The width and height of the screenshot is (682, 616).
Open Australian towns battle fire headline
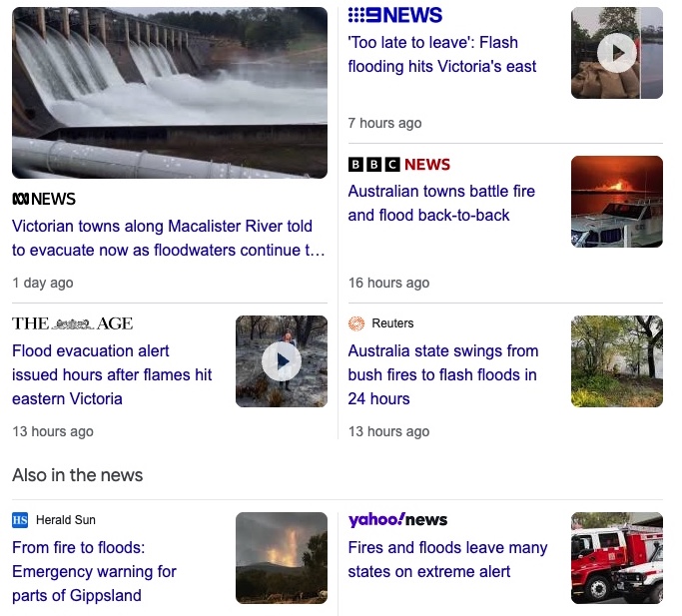pos(441,203)
